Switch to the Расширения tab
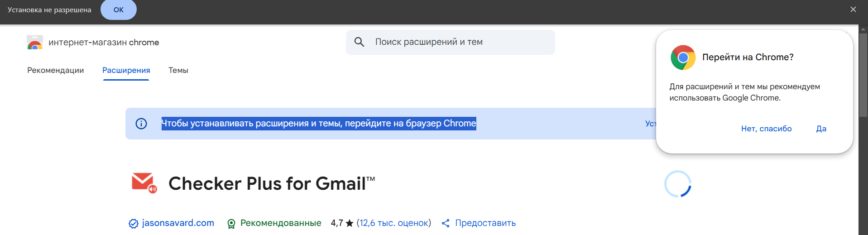The height and width of the screenshot is (235, 868). (126, 70)
